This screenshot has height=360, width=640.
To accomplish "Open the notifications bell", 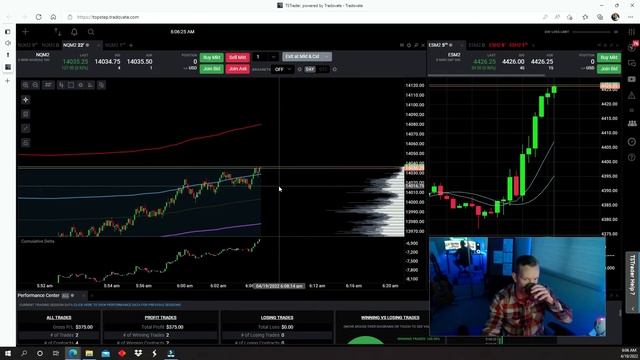I will [74, 31].
